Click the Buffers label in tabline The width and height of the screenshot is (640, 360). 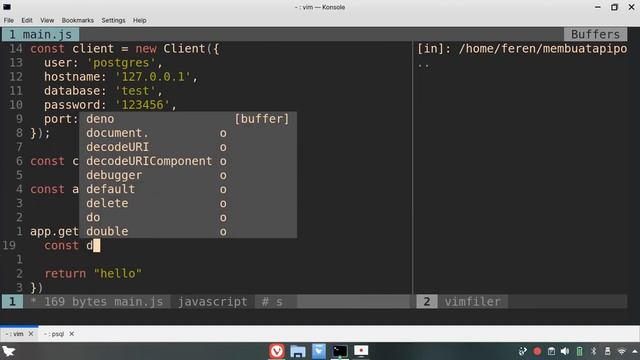coord(595,34)
